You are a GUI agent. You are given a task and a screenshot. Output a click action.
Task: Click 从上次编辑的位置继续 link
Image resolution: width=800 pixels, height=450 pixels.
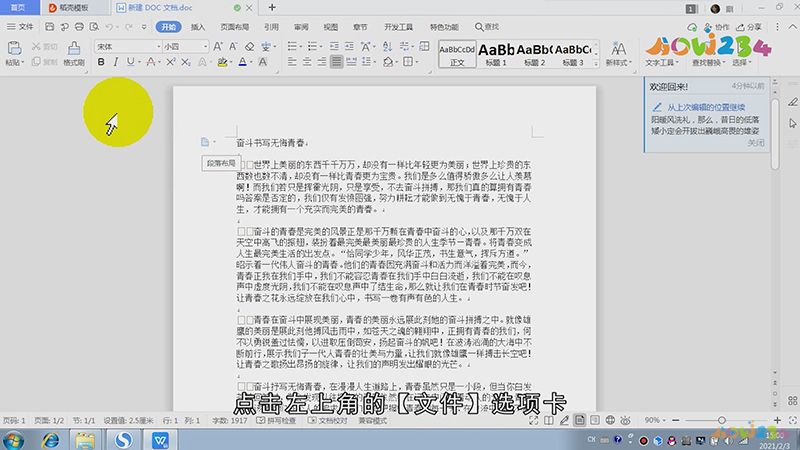click(706, 107)
